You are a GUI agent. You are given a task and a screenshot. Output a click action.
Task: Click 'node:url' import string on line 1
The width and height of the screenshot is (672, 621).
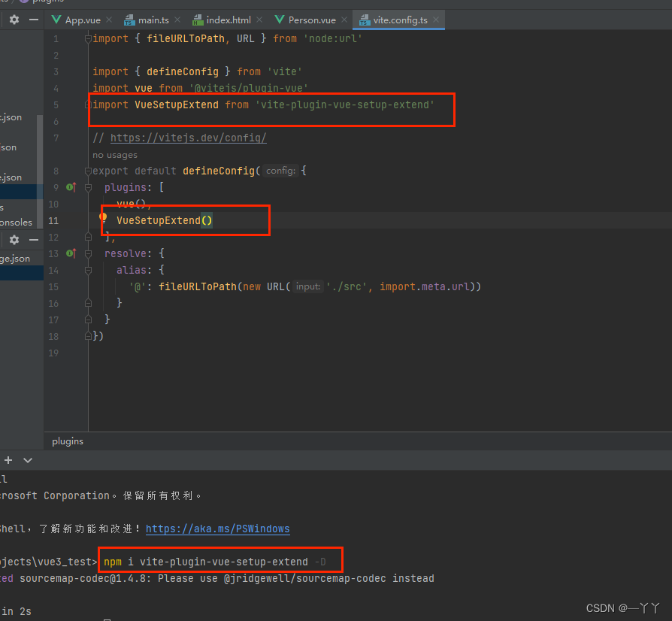point(332,38)
